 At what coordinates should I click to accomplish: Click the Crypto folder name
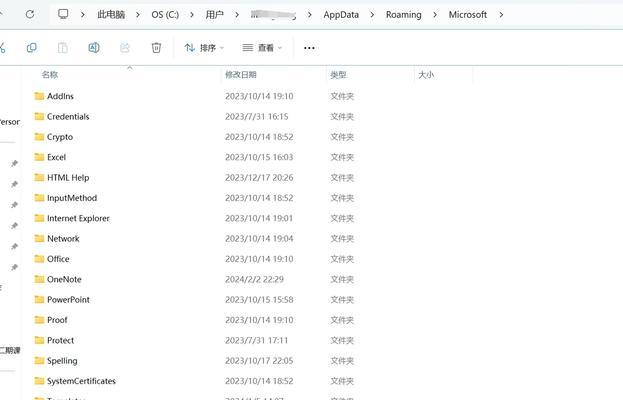(60, 137)
